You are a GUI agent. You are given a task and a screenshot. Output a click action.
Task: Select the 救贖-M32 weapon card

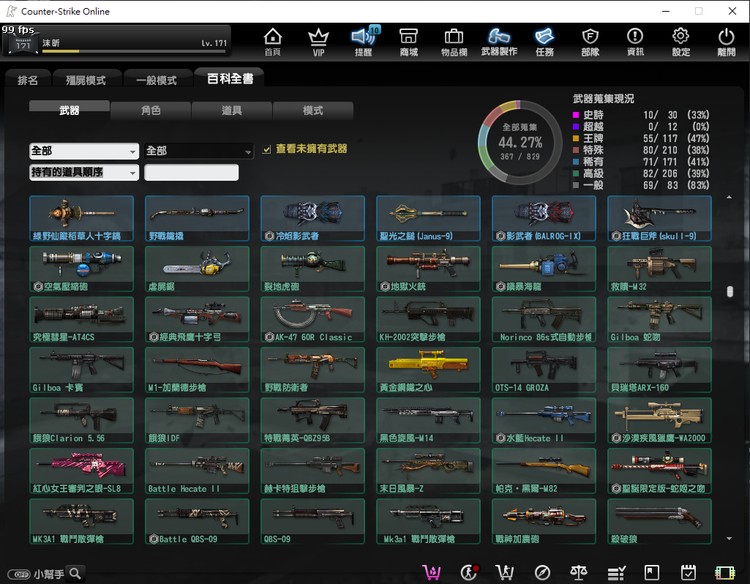pyautogui.click(x=659, y=269)
